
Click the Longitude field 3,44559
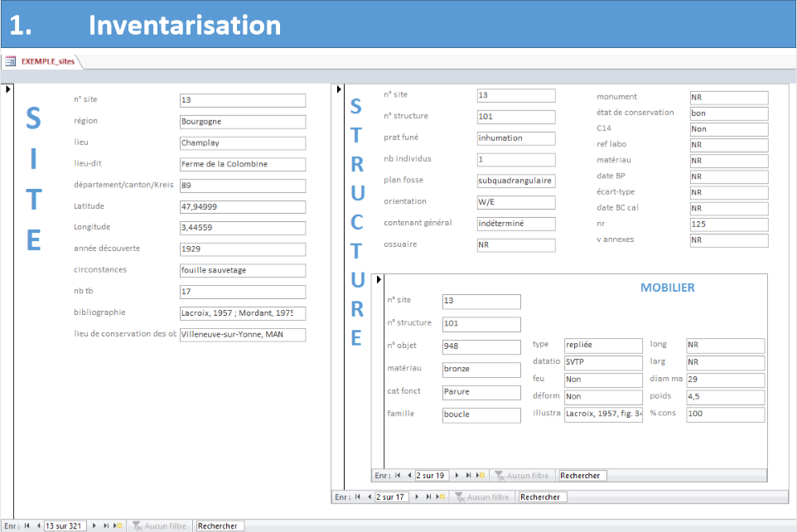pyautogui.click(x=243, y=228)
